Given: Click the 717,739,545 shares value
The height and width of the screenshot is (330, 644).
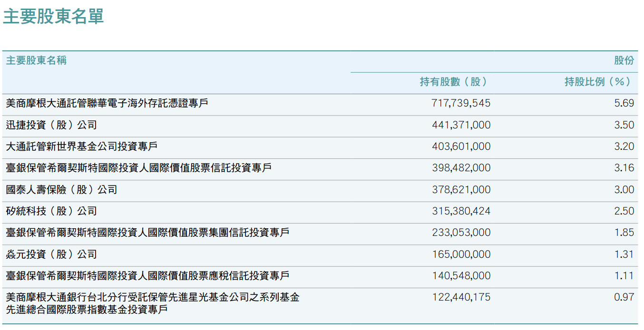Looking at the screenshot, I should point(461,103).
